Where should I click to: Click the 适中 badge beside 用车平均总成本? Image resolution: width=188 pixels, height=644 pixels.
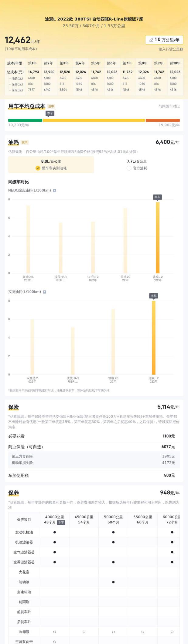51,106
